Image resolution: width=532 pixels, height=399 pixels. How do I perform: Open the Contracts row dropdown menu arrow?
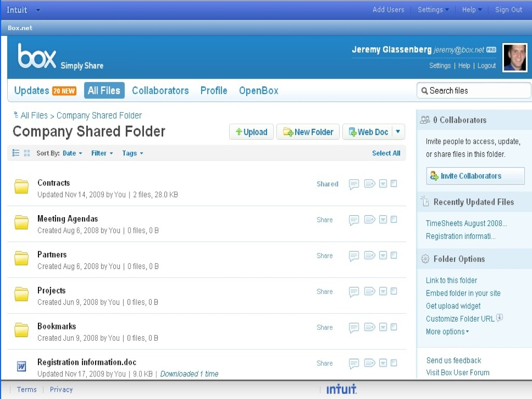pyautogui.click(x=383, y=183)
